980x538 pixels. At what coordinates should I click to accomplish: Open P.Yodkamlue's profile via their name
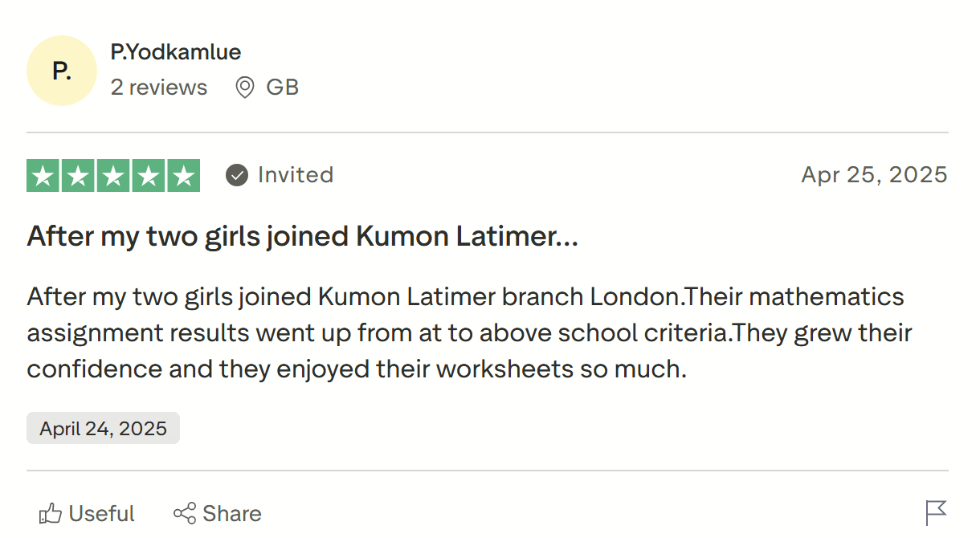pos(175,51)
